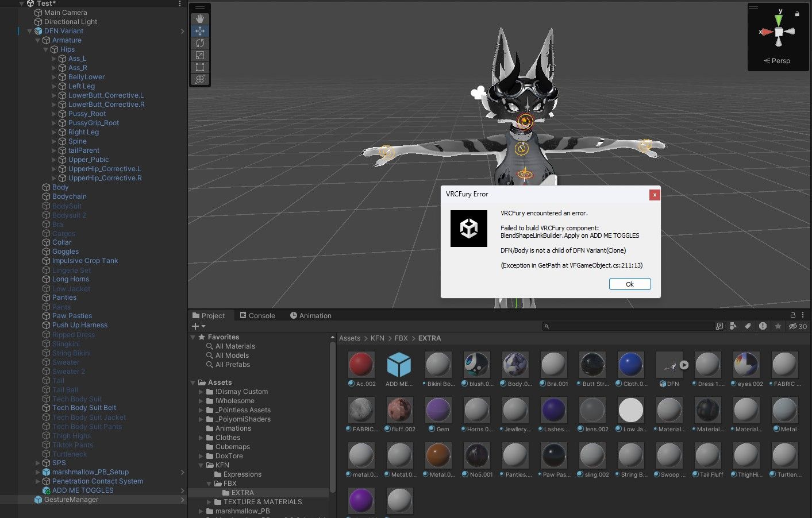Image resolution: width=812 pixels, height=518 pixels.
Task: Open the Project panel search-by-type filter
Action: (733, 326)
